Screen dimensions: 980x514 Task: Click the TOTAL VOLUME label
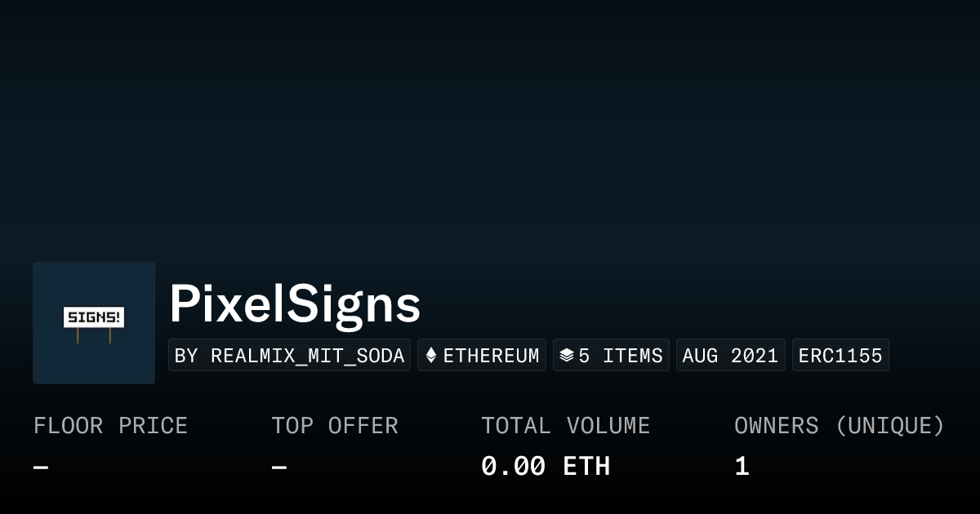pyautogui.click(x=565, y=426)
